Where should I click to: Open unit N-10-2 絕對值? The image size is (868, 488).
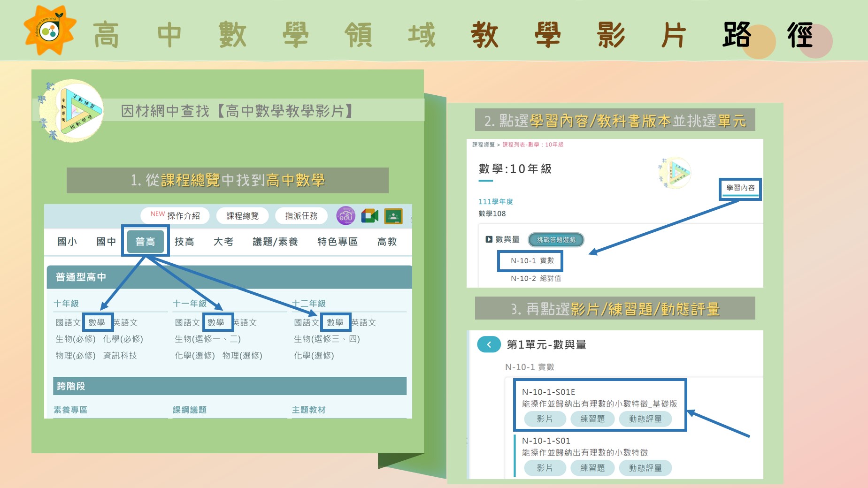pos(536,278)
